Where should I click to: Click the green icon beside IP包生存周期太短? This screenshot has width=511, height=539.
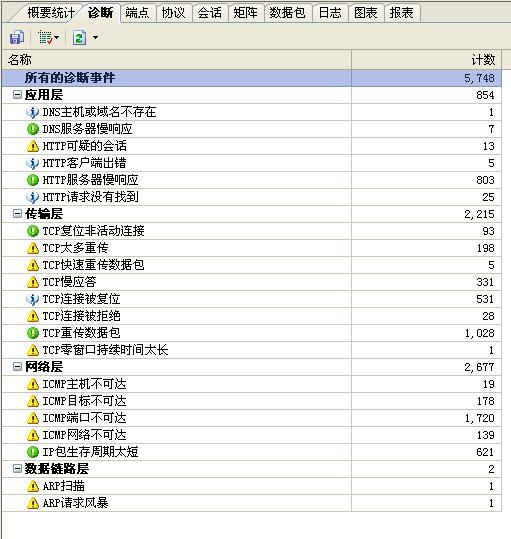point(33,452)
